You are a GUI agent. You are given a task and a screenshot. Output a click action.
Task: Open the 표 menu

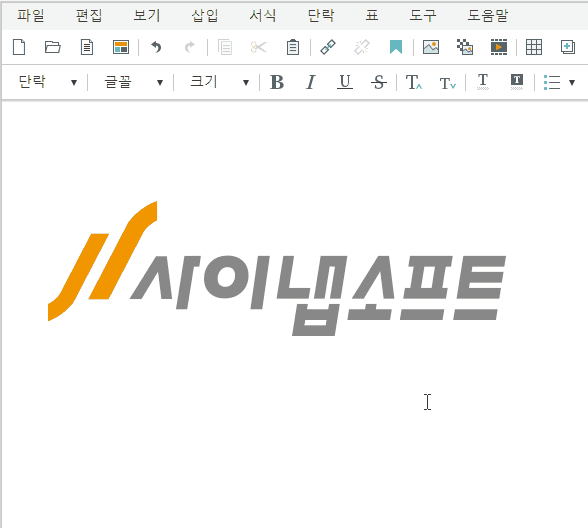372,16
